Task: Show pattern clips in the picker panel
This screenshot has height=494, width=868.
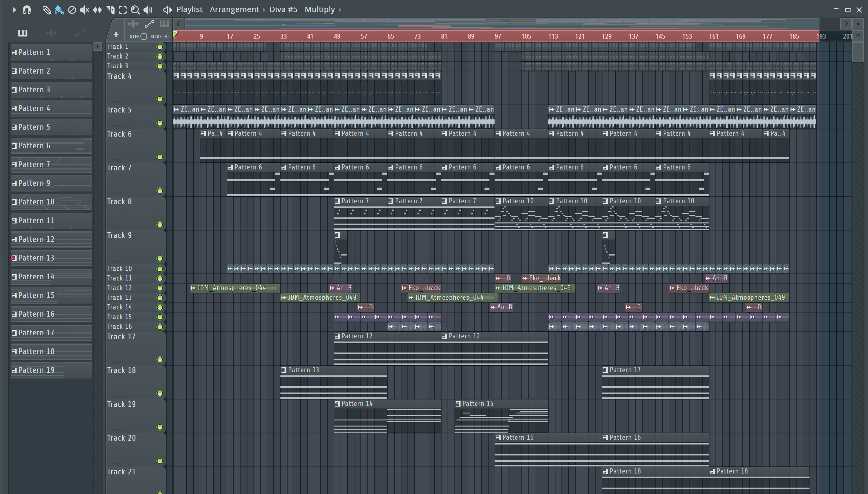Action: point(22,33)
